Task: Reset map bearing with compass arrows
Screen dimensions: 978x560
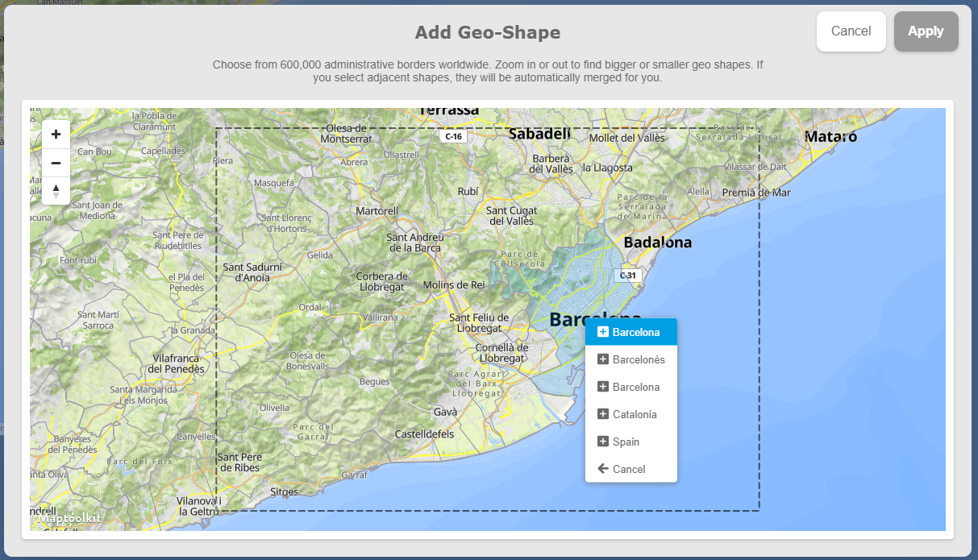Action: pos(56,191)
